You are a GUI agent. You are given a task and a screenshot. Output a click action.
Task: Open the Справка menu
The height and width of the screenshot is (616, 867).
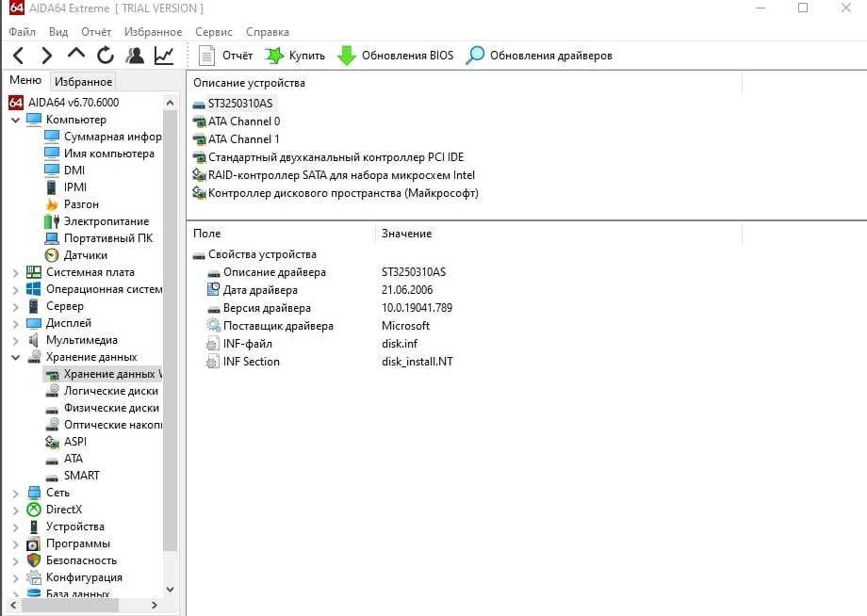point(268,32)
